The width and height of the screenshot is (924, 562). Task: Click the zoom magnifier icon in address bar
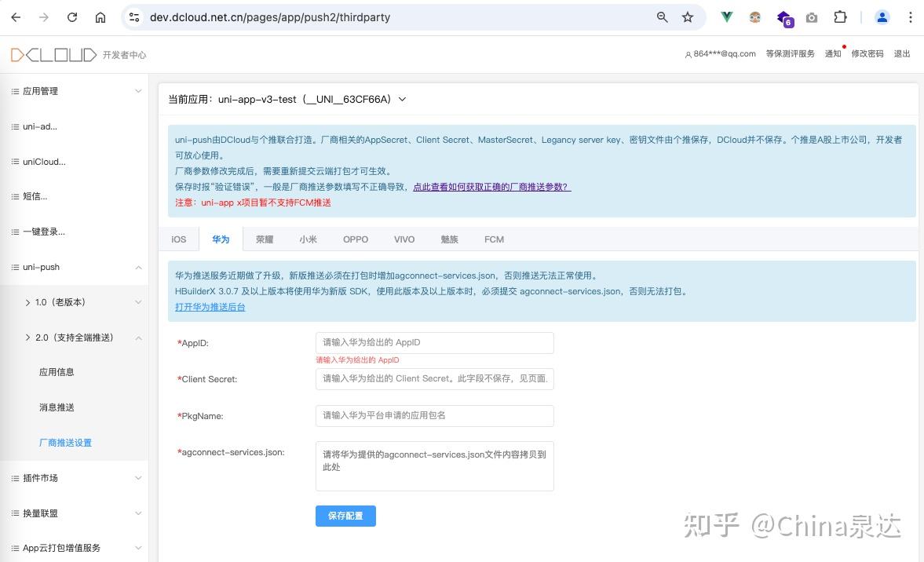coord(662,16)
